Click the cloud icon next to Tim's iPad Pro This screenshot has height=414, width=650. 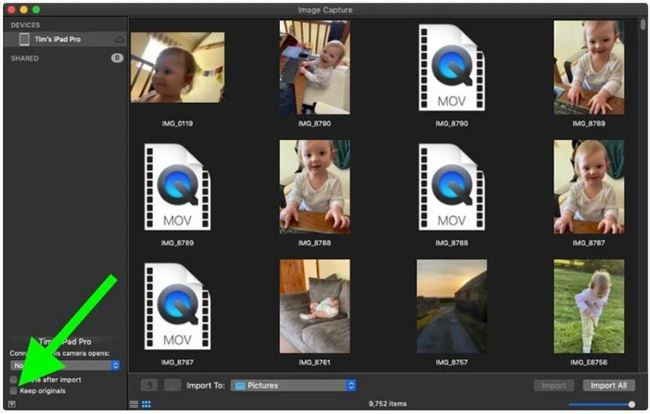coord(120,39)
